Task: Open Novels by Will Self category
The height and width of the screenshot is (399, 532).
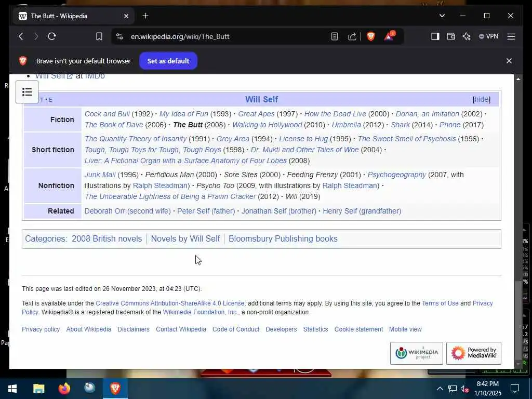Action: (185, 239)
